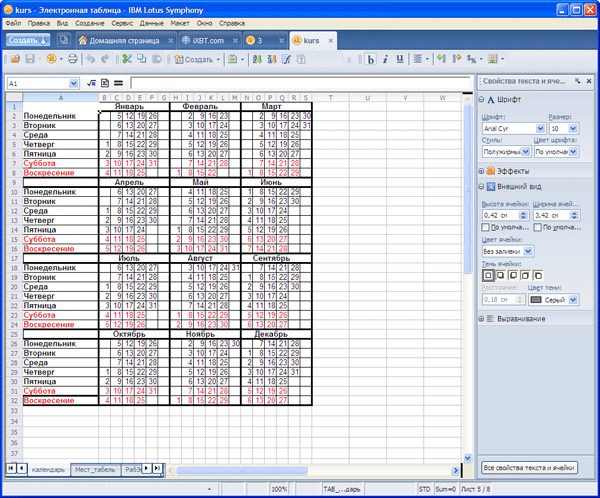Viewport: 600px width, 498px height.
Task: Select the second cell shadow style
Action: click(501, 275)
